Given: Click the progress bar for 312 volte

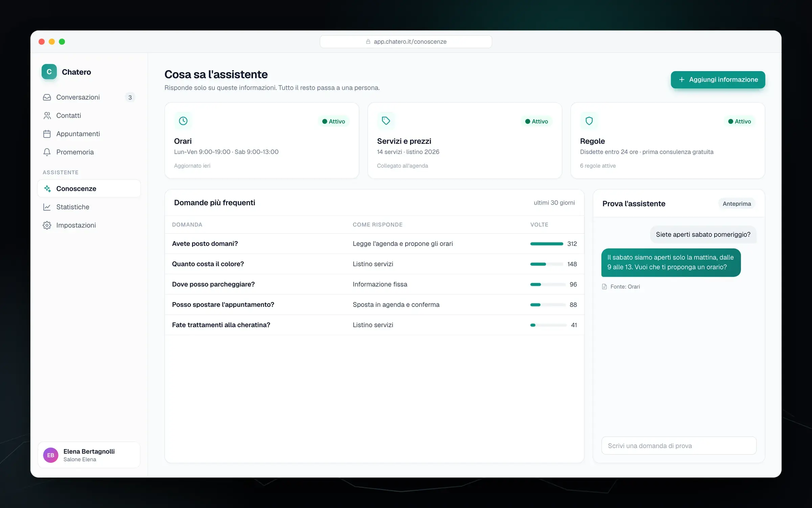Looking at the screenshot, I should [x=546, y=244].
